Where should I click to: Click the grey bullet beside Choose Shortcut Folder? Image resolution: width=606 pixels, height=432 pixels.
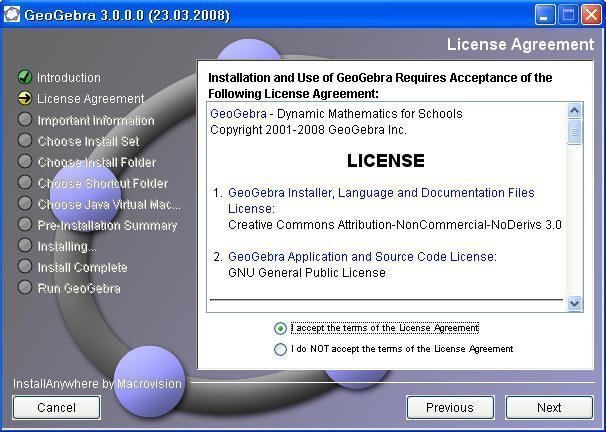tap(25, 182)
